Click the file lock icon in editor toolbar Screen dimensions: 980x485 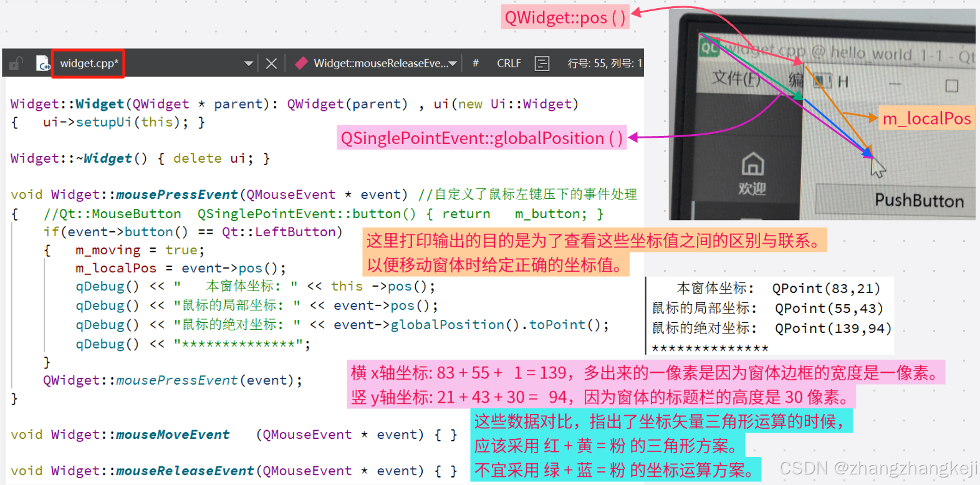(16, 63)
